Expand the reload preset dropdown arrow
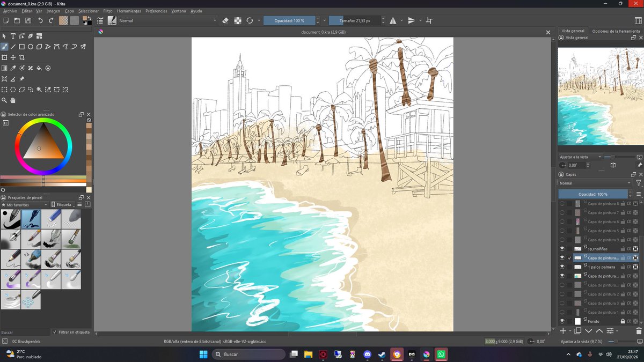Viewport: 644px width, 362px height. (259, 20)
